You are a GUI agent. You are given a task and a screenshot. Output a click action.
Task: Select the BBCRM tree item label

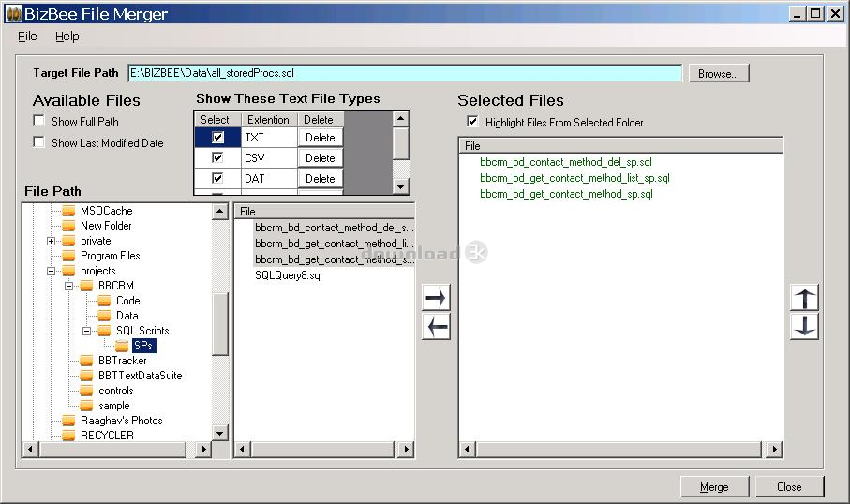click(116, 286)
